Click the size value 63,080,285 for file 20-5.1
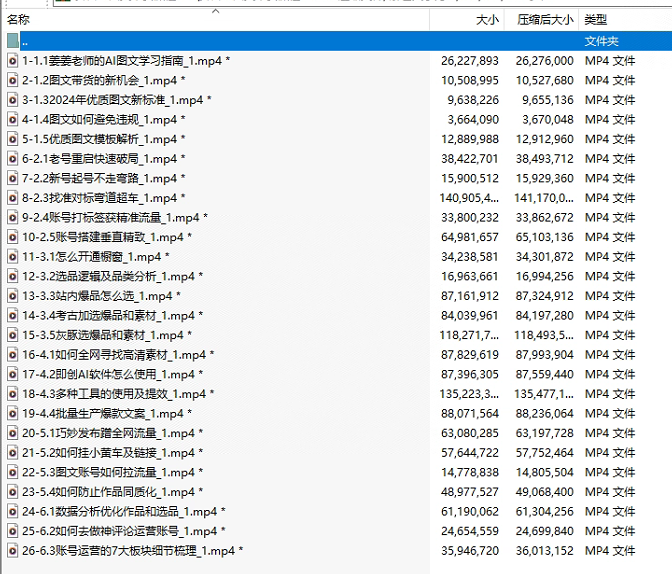Image resolution: width=672 pixels, height=574 pixels. coord(470,433)
